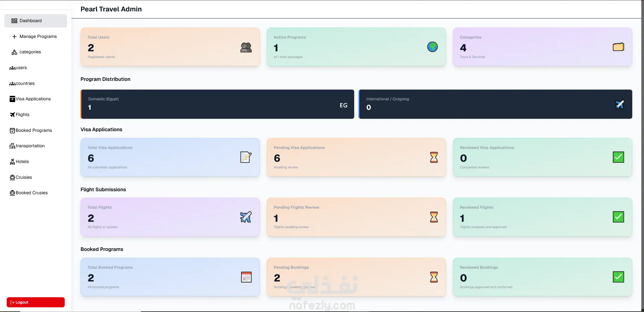Click 'Flights reviewed and approved' caption
The image size is (644, 312).
tap(483, 227)
